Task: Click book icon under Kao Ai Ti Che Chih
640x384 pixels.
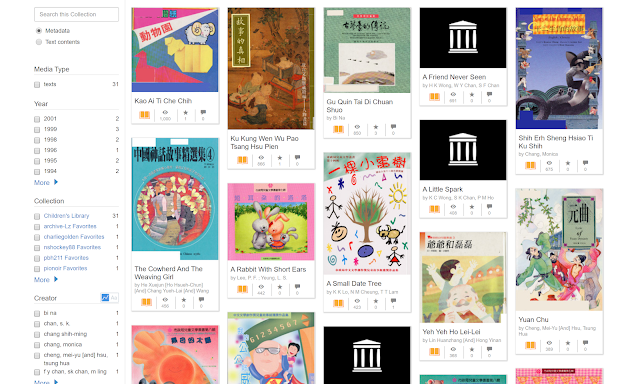Action: point(144,115)
